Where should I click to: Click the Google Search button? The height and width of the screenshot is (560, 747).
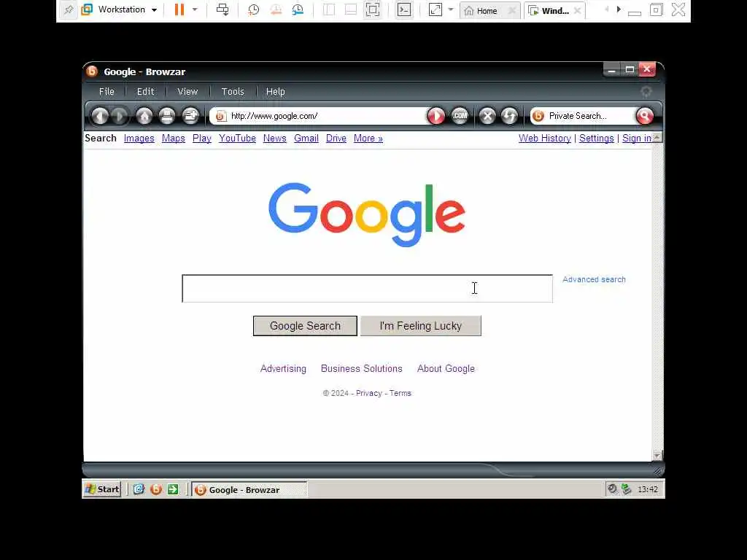tap(305, 326)
